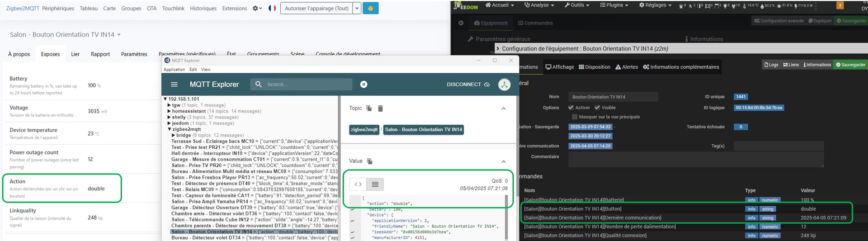Click the Jeedom luminosity 51.8 lx indicator
This screenshot has height=241, width=868.
click(x=785, y=5)
